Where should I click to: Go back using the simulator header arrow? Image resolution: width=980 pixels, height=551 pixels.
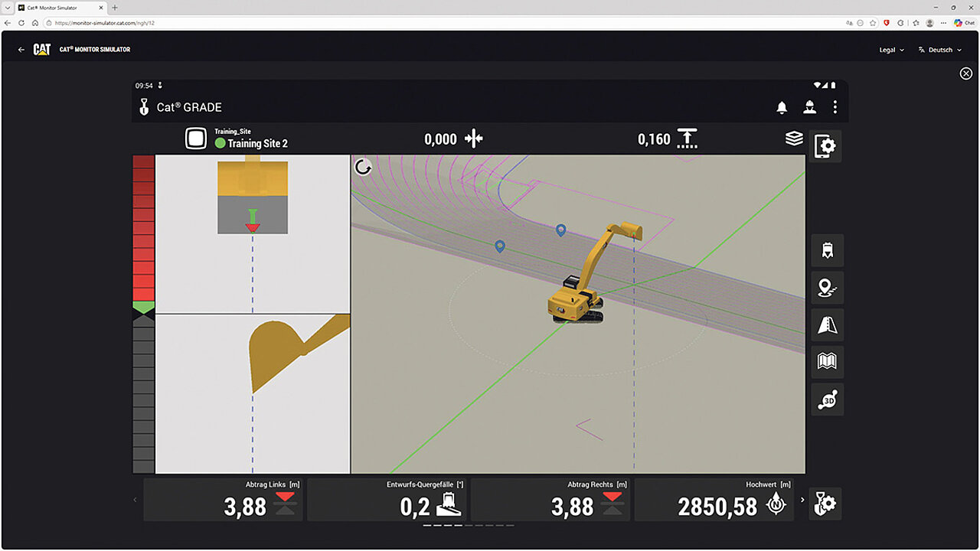[x=21, y=50]
